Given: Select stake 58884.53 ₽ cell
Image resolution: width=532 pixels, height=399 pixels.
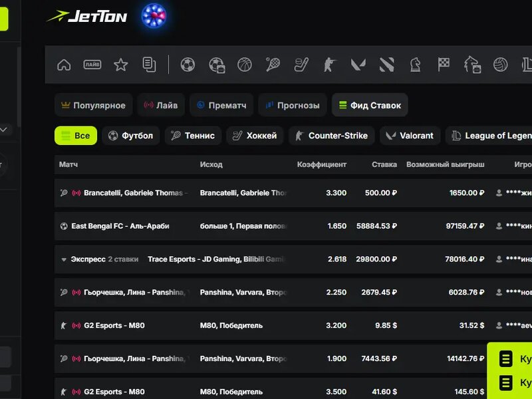Looking at the screenshot, I should [x=376, y=226].
